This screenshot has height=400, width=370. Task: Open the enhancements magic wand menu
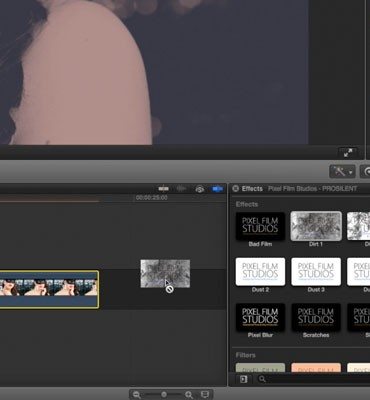tap(342, 172)
